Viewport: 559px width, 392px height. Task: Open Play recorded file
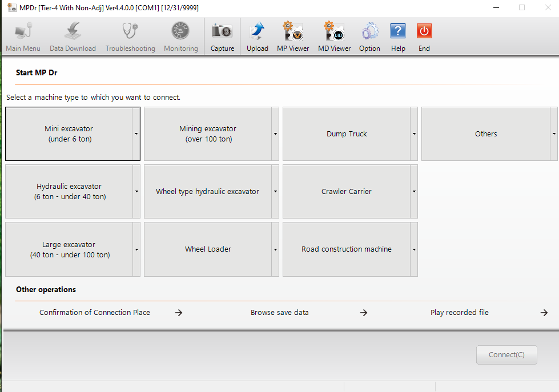[460, 313]
